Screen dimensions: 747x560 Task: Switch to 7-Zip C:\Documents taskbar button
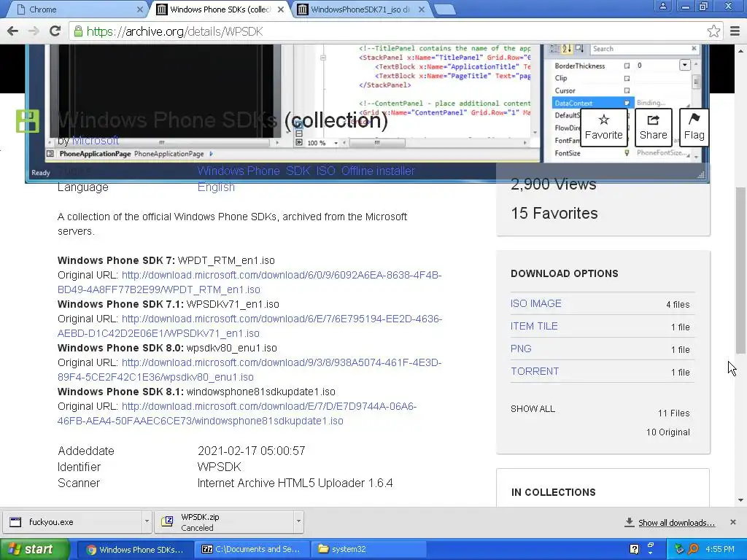click(x=252, y=550)
